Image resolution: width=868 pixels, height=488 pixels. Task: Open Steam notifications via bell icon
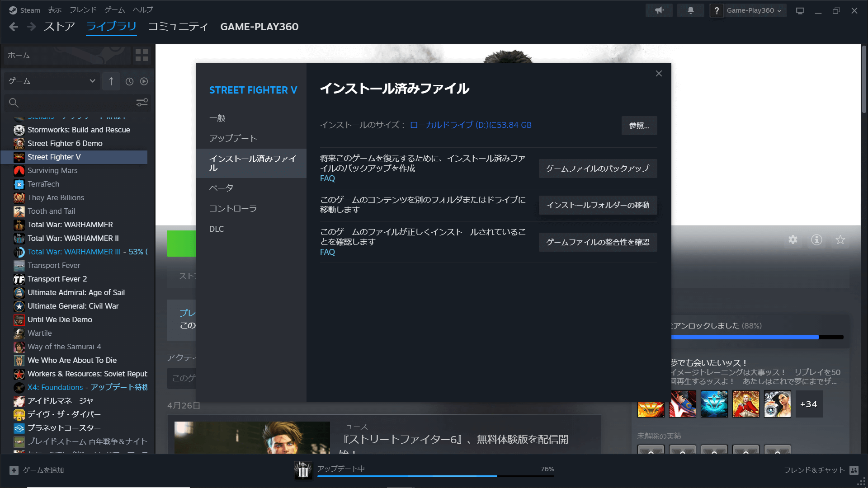(690, 10)
